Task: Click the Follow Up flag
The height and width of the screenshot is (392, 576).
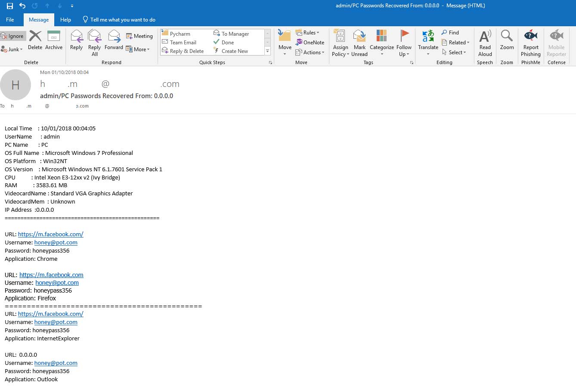Action: pos(404,43)
